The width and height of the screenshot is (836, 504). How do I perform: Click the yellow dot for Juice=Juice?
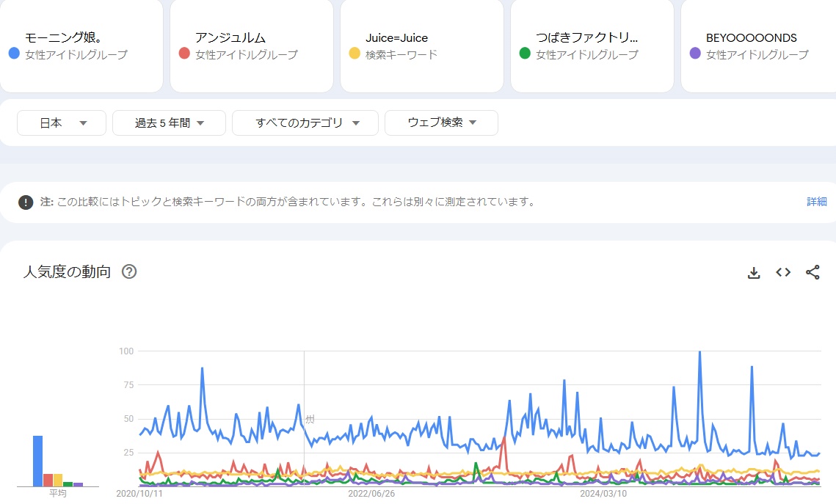pyautogui.click(x=355, y=54)
